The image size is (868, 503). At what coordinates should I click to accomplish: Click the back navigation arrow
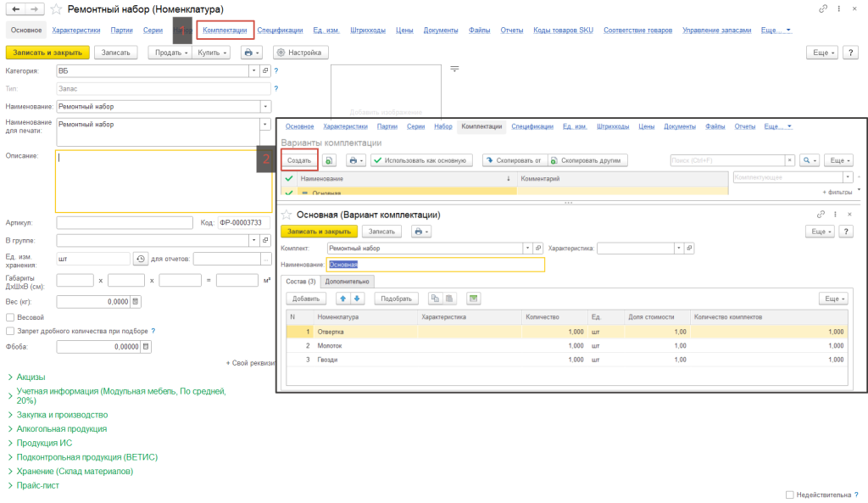pos(14,8)
